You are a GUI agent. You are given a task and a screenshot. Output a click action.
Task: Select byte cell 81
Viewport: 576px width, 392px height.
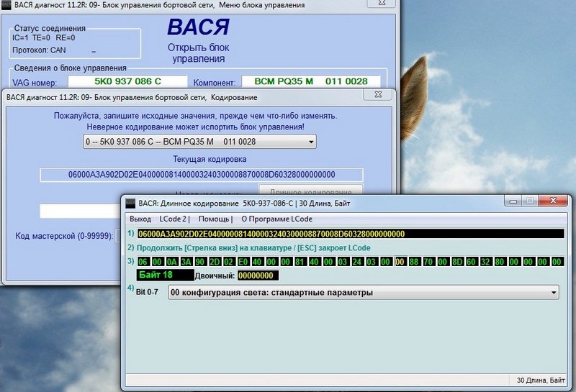click(300, 262)
